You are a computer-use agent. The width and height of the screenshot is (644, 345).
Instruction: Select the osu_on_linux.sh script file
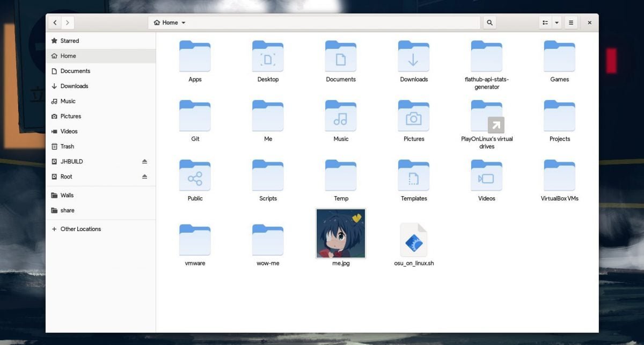coord(414,245)
